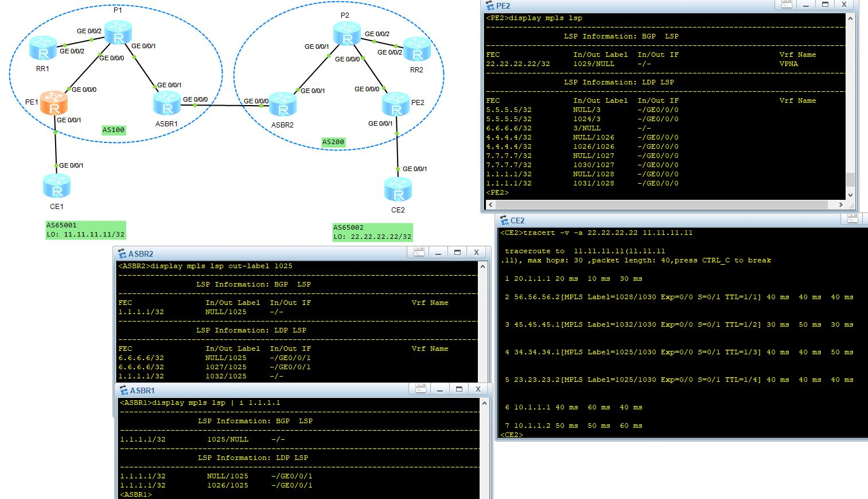Click the AS65001 loopback note
The height and width of the screenshot is (499, 868).
[x=85, y=230]
